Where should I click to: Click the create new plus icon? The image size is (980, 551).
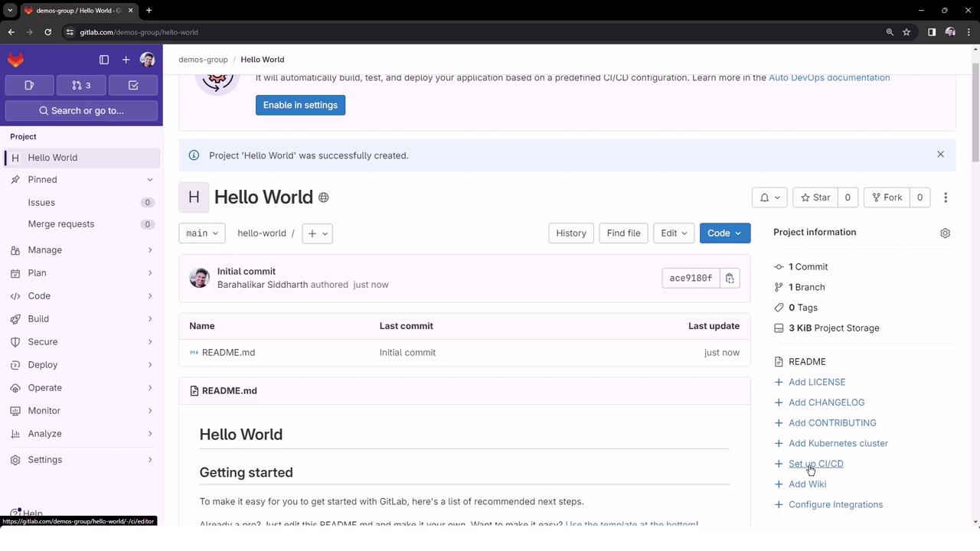[126, 60]
